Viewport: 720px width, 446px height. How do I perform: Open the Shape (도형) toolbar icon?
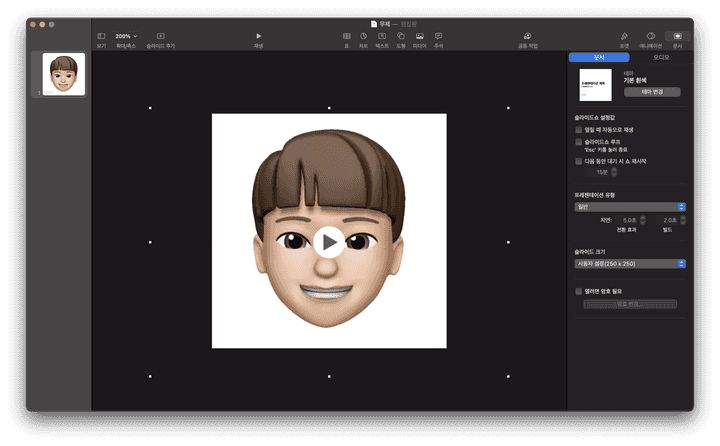pos(400,36)
